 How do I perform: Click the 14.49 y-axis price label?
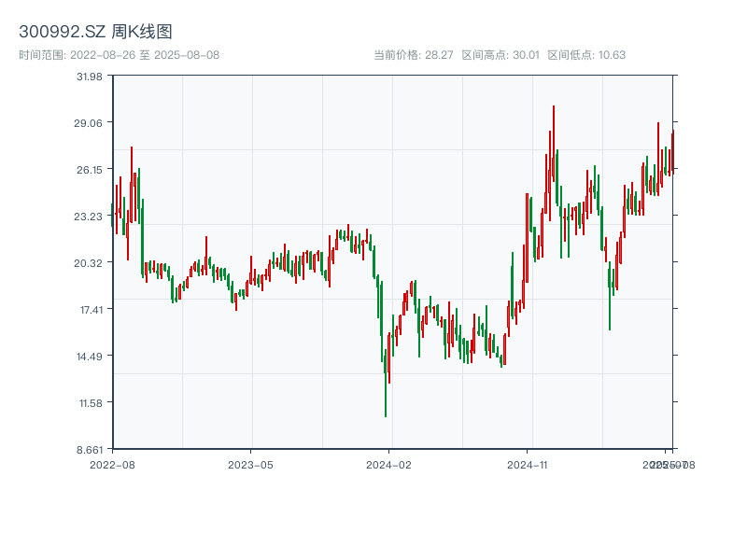(90, 357)
